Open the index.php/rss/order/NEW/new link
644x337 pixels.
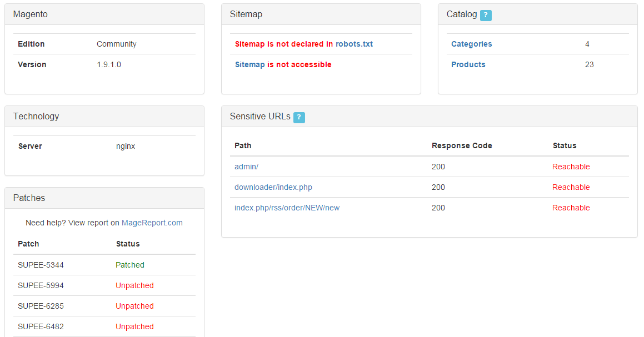point(287,208)
